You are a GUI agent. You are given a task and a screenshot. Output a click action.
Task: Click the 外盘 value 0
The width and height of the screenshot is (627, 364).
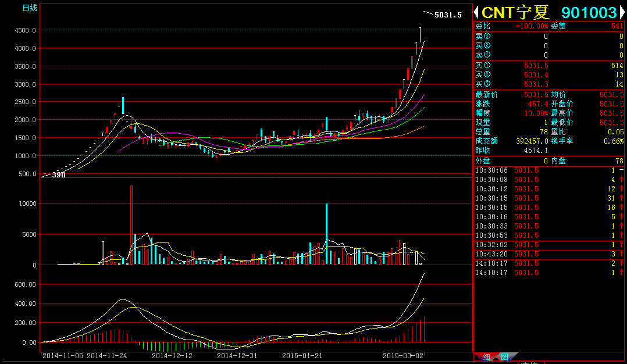(546, 161)
